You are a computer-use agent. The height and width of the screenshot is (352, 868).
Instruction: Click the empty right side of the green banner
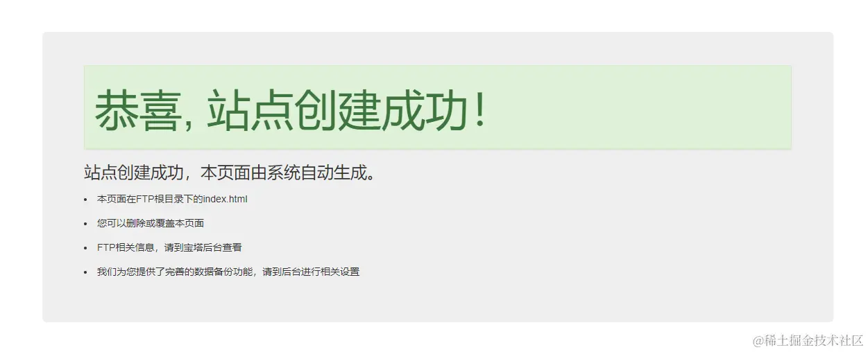[x=638, y=107]
